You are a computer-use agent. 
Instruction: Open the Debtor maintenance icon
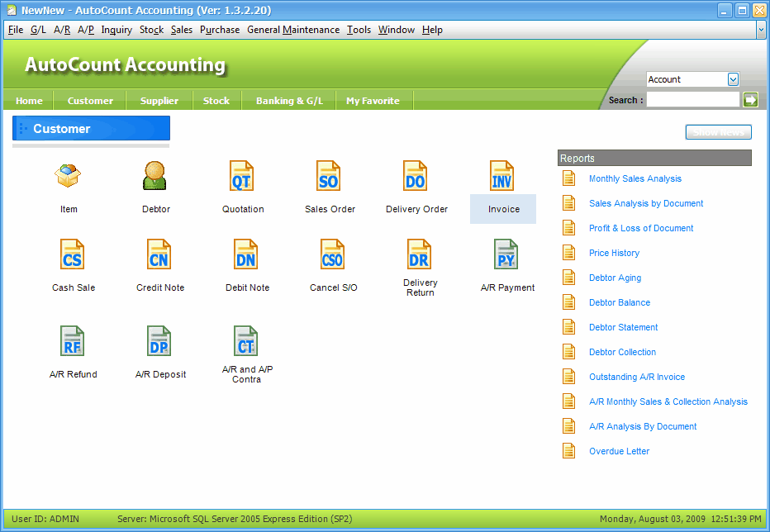click(x=154, y=176)
